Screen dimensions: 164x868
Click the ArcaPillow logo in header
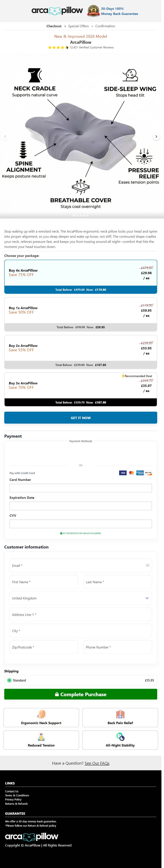tap(57, 11)
